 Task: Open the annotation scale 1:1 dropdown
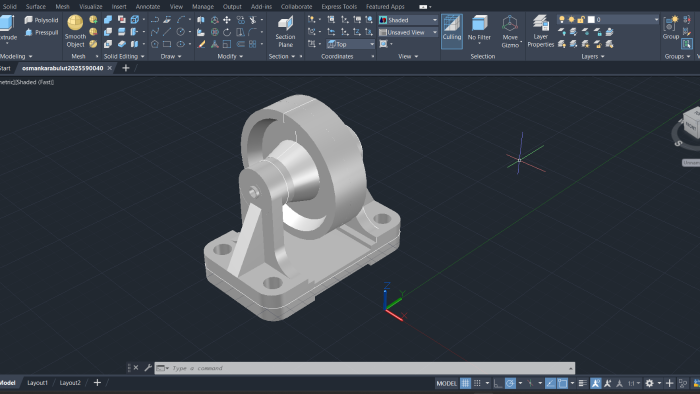634,383
